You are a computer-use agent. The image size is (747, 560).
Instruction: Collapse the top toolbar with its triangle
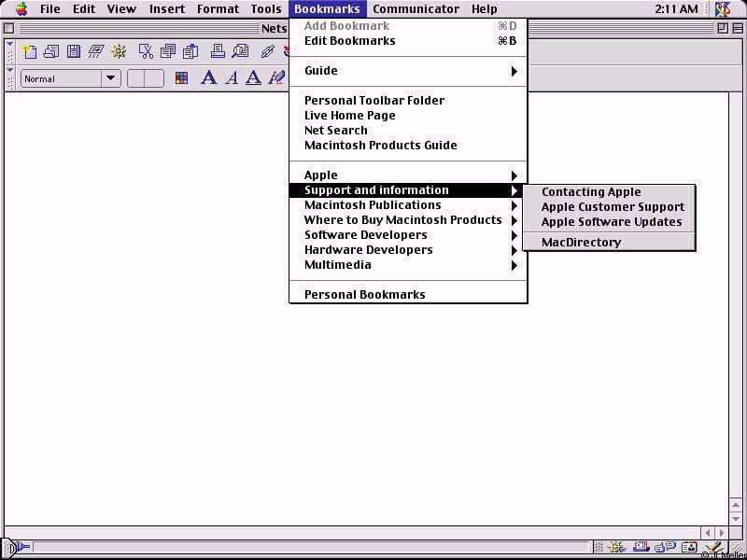pos(9,44)
